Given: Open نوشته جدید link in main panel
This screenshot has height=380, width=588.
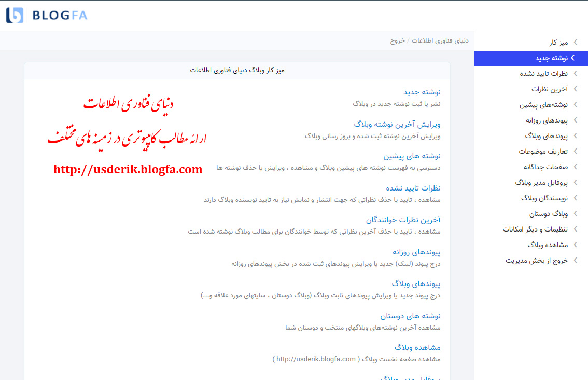Looking at the screenshot, I should (x=422, y=92).
